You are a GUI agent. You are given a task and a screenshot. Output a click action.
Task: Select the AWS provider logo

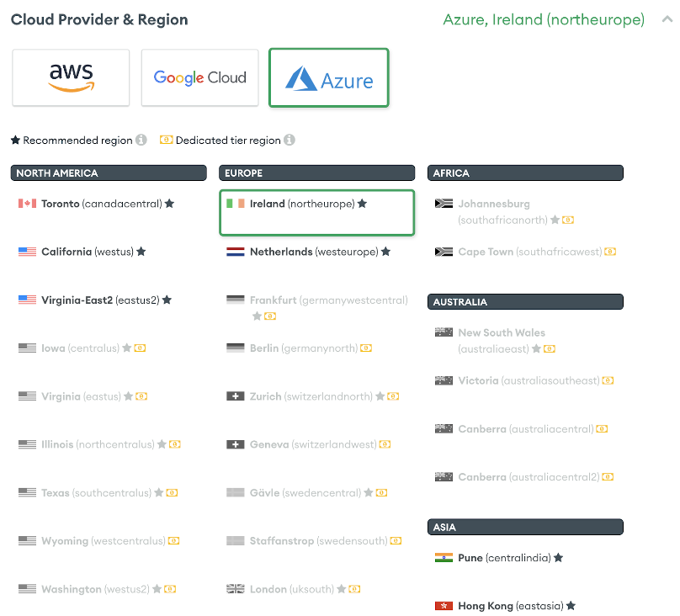71,78
